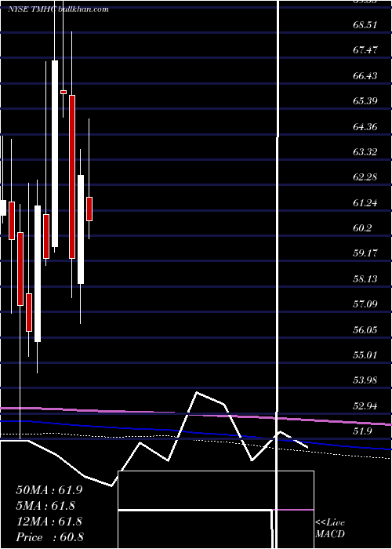Click the last red candle near 61.24
Viewport: 392px width, 549px height.
click(x=89, y=209)
